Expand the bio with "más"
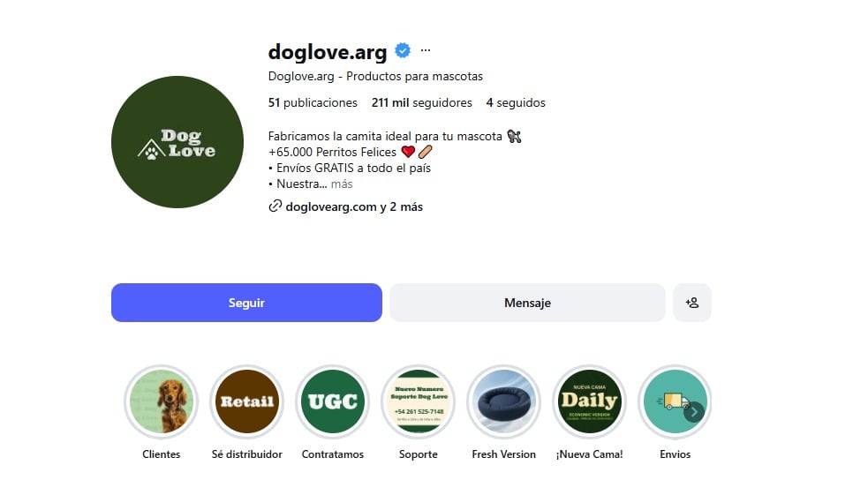 tap(342, 184)
